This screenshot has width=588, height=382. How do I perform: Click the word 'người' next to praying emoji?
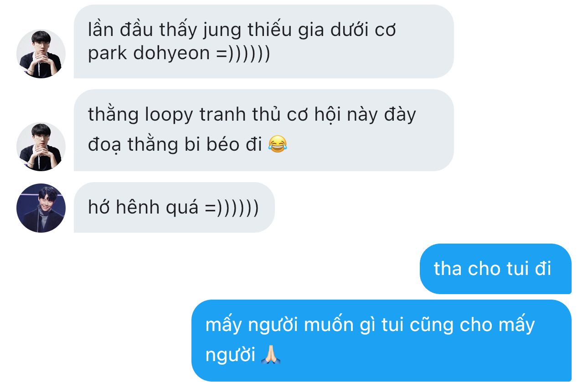(230, 355)
